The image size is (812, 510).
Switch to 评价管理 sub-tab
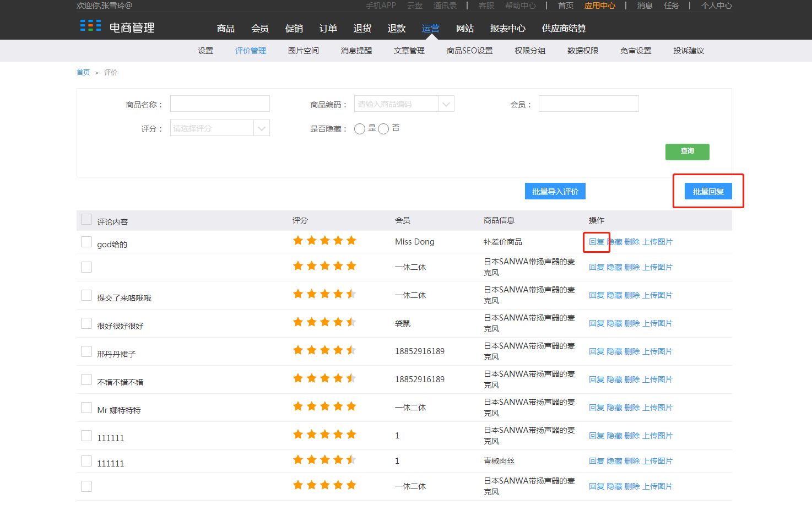click(251, 51)
